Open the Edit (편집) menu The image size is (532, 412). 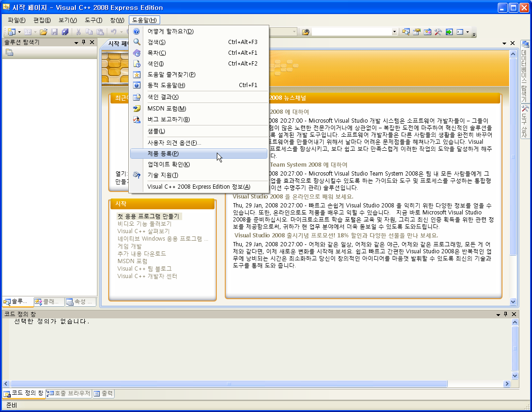tap(42, 20)
